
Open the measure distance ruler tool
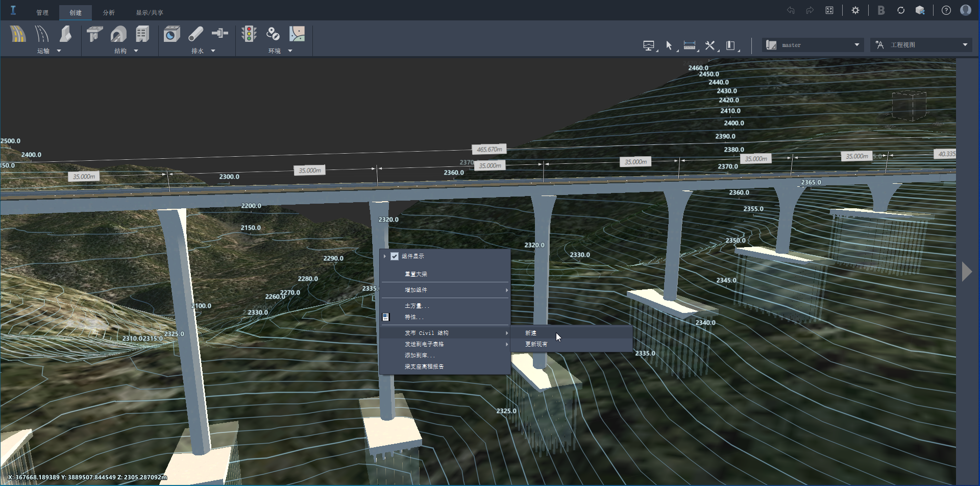click(690, 45)
